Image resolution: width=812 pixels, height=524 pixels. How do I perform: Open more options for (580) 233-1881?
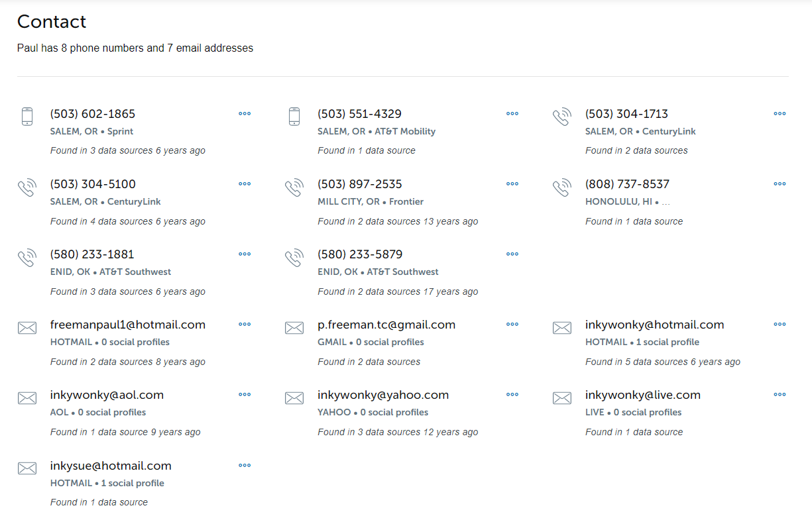pyautogui.click(x=245, y=254)
